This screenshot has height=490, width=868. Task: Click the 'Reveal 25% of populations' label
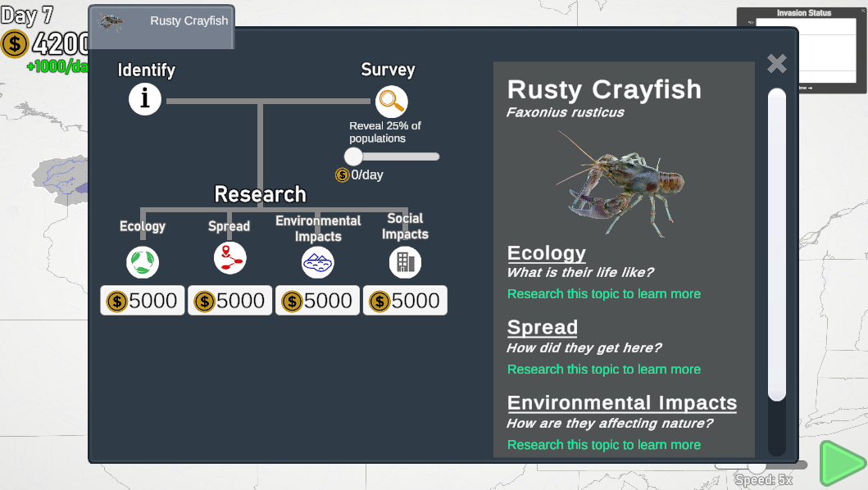(385, 132)
